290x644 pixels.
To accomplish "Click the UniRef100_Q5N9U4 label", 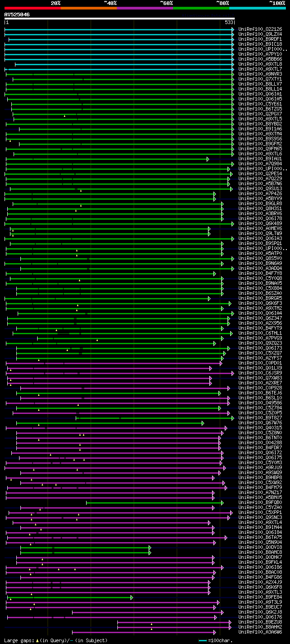I will (x=260, y=542).
